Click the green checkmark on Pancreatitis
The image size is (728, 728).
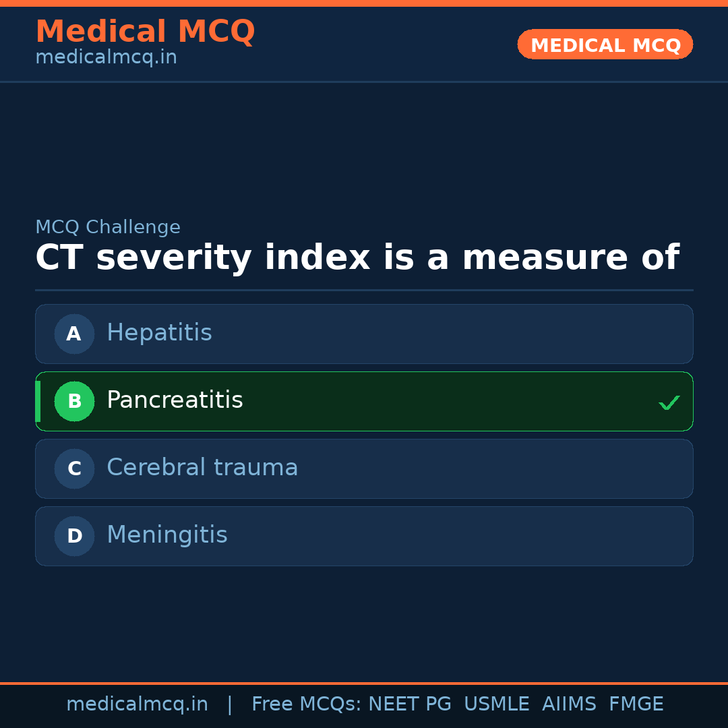click(669, 403)
